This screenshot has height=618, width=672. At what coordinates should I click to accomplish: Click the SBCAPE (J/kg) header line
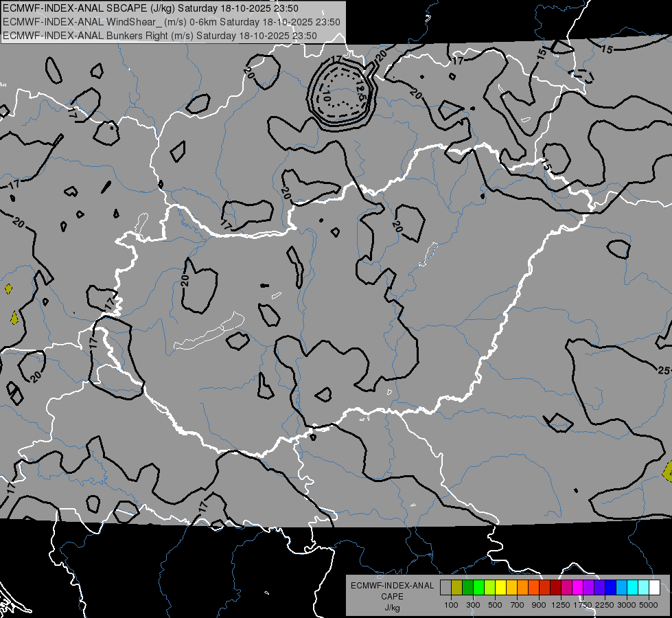tap(150, 8)
